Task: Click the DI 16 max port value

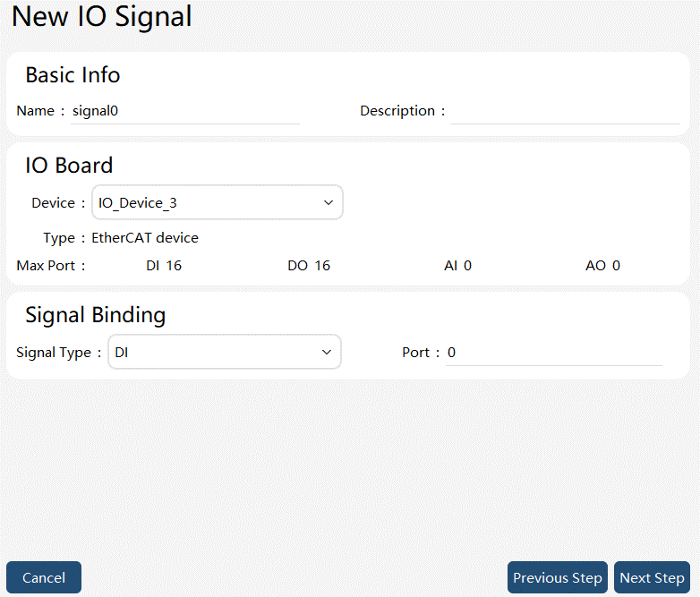Action: coord(164,266)
